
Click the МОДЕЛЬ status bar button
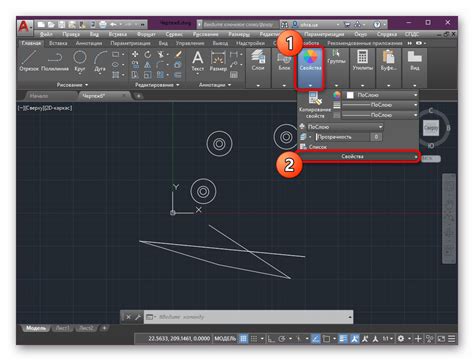pyautogui.click(x=225, y=339)
